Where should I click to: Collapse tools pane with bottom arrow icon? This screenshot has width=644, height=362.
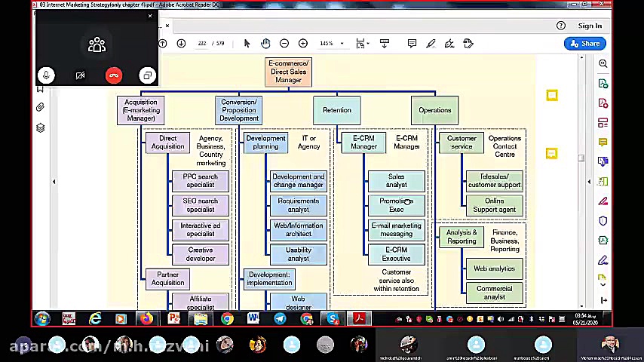(x=604, y=300)
